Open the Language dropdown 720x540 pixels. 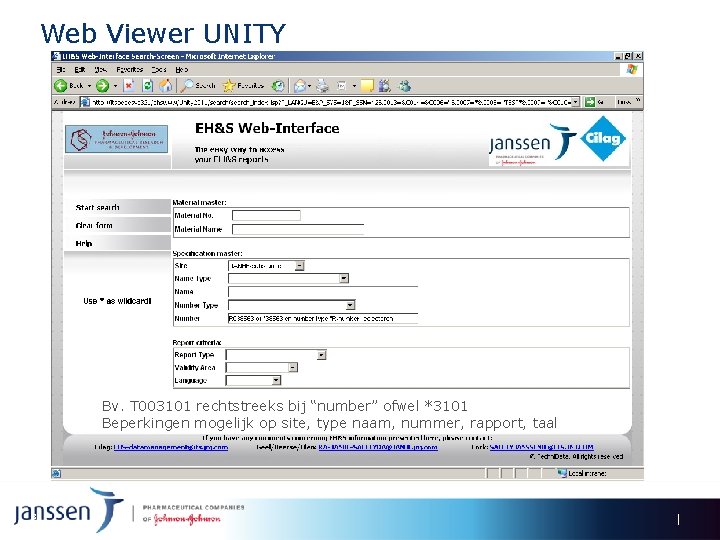(276, 380)
